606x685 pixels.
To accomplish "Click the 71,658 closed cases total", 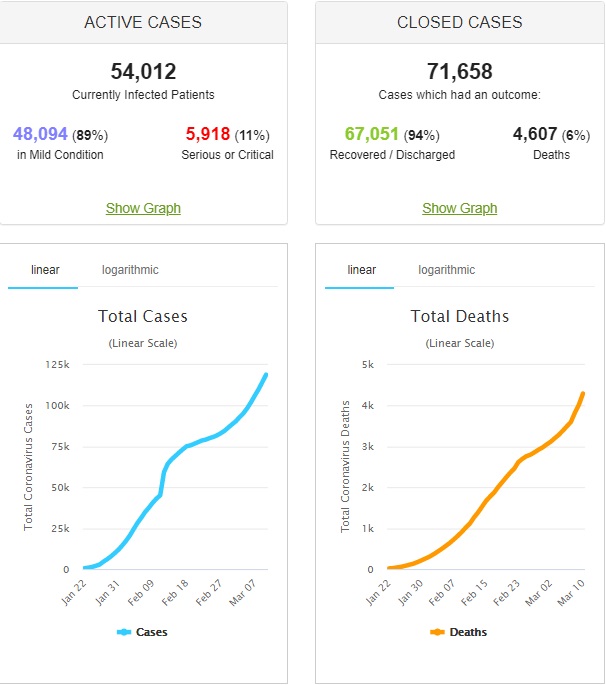I will click(459, 72).
